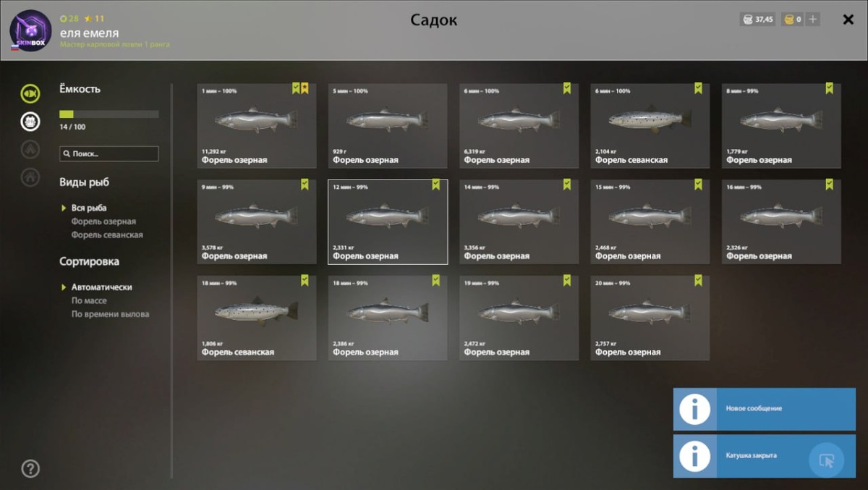Open the Новое сообщение notification
The width and height of the screenshot is (868, 490).
tap(765, 409)
